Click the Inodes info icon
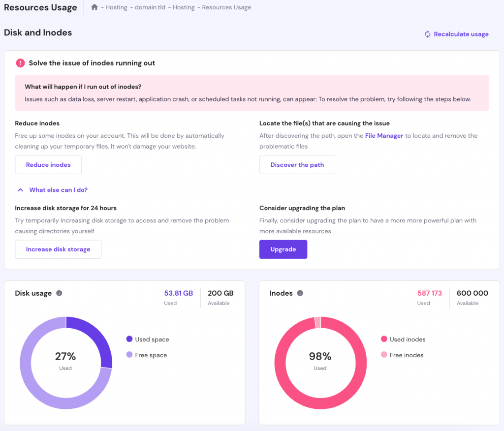 click(300, 293)
